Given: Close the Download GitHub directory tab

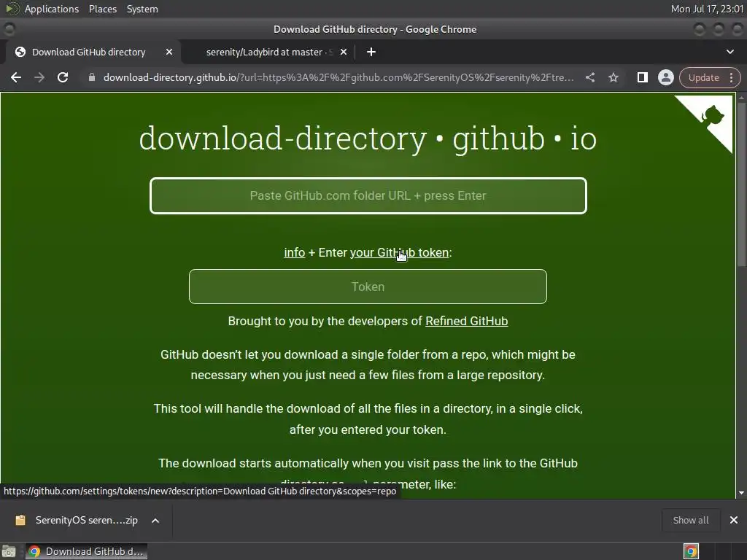Looking at the screenshot, I should pos(169,52).
